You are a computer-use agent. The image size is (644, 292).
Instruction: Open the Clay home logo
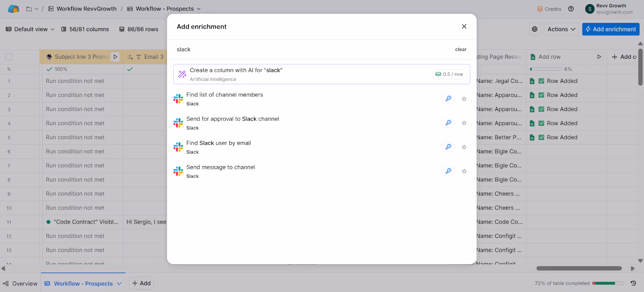(14, 9)
